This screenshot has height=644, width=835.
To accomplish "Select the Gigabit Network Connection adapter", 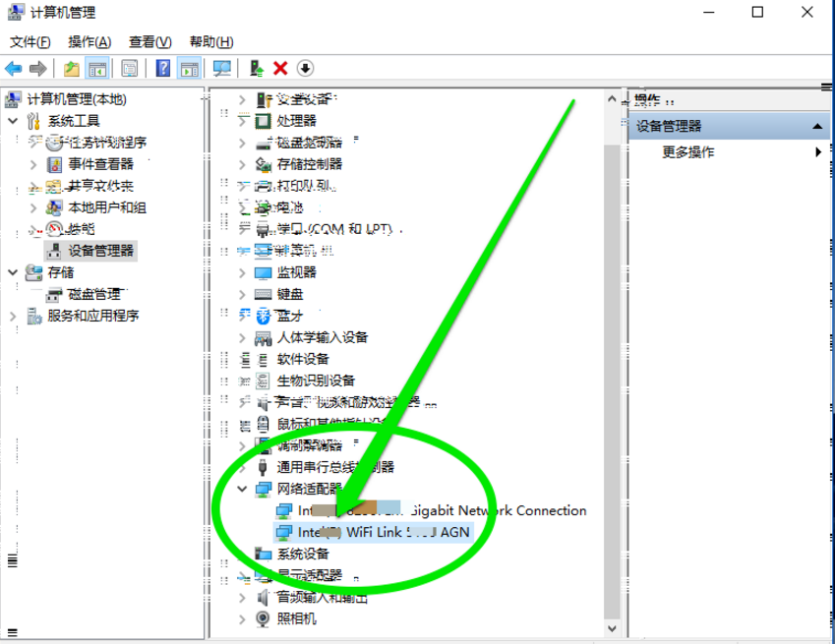I will 442,511.
